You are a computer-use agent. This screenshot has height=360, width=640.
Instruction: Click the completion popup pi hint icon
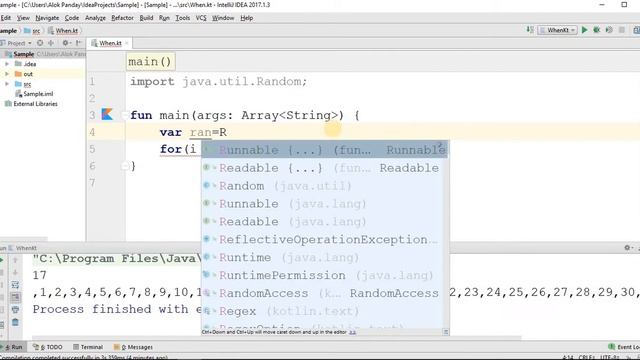(446, 332)
